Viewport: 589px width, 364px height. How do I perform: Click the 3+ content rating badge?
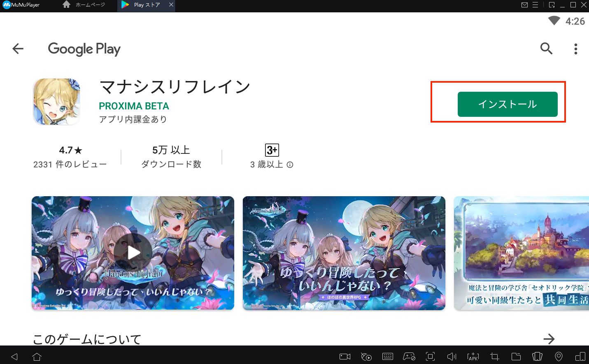[x=272, y=150]
